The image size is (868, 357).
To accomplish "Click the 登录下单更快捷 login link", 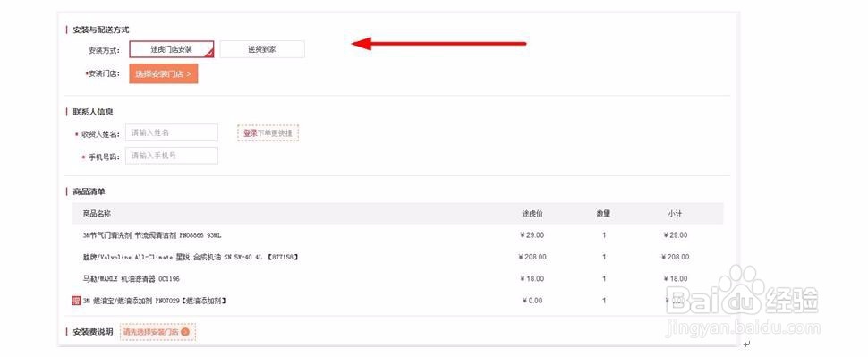I will tap(268, 133).
